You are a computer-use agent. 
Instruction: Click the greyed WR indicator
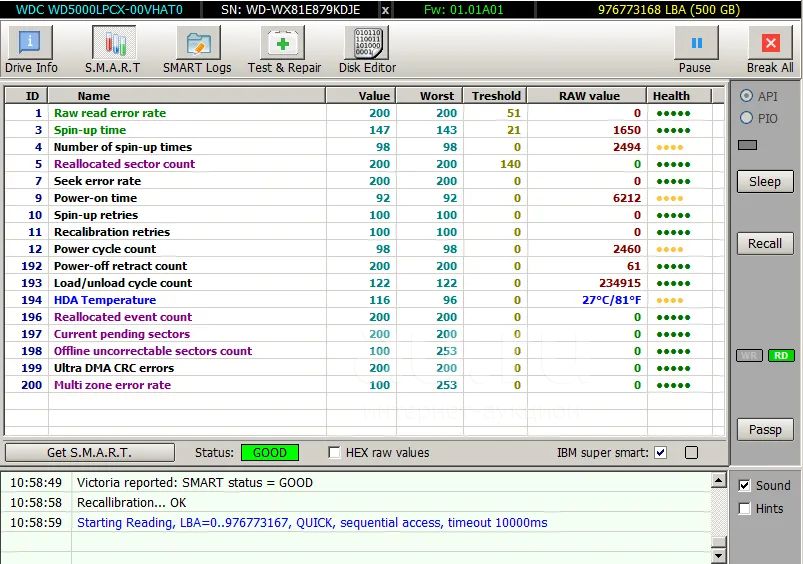pos(749,356)
